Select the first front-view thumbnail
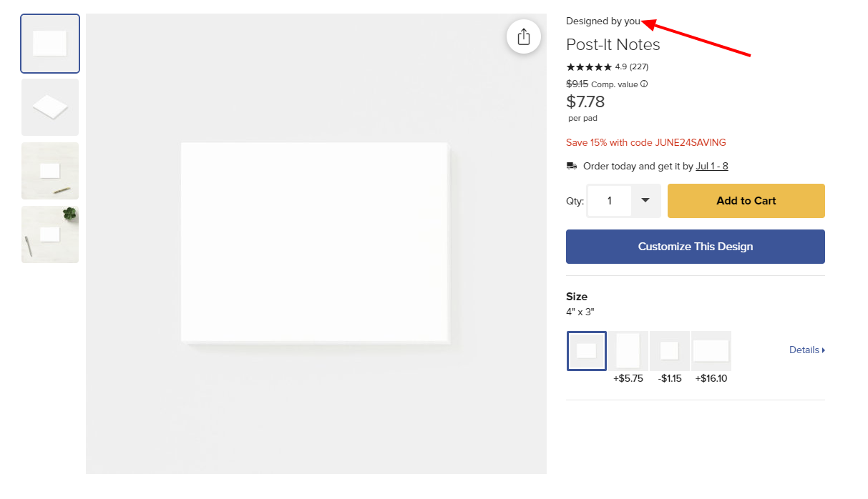Image resolution: width=868 pixels, height=499 pixels. 50,44
